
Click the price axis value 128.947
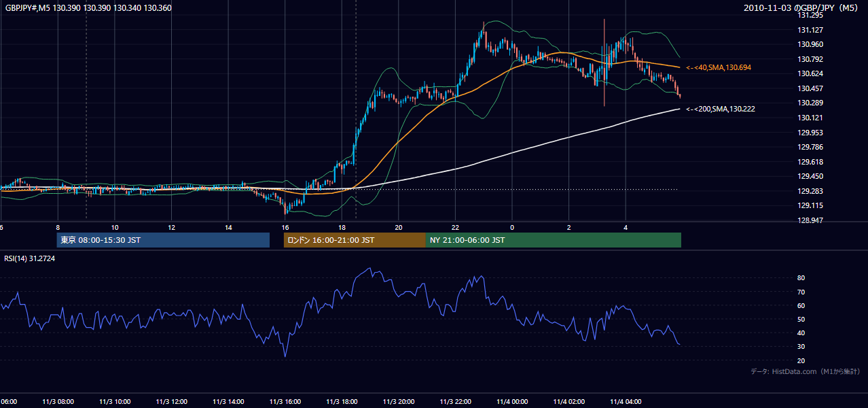pyautogui.click(x=810, y=220)
